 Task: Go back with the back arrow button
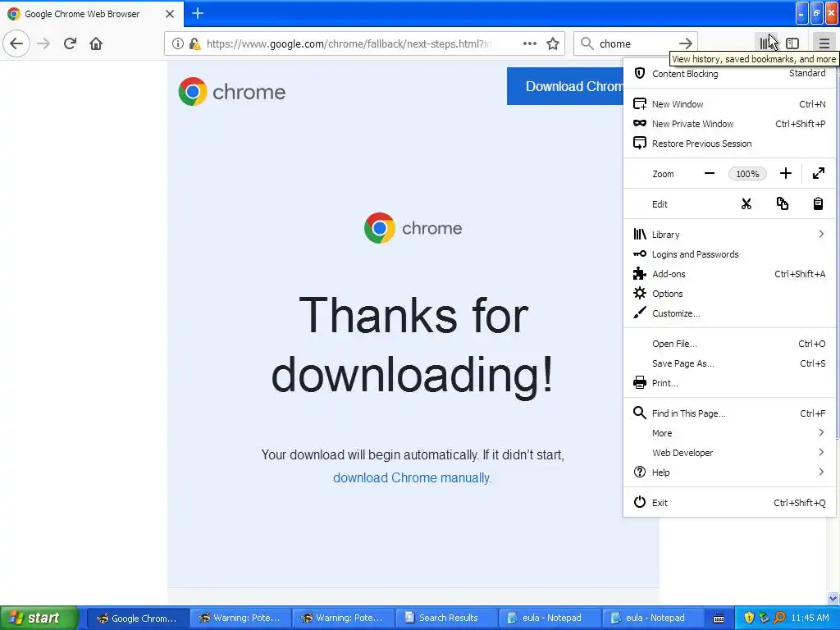pyautogui.click(x=16, y=43)
